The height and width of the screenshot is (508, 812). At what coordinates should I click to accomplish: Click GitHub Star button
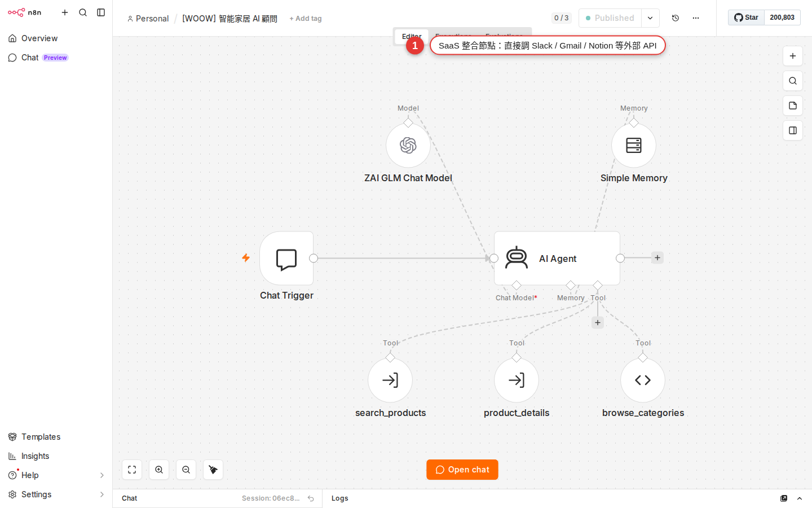click(746, 17)
